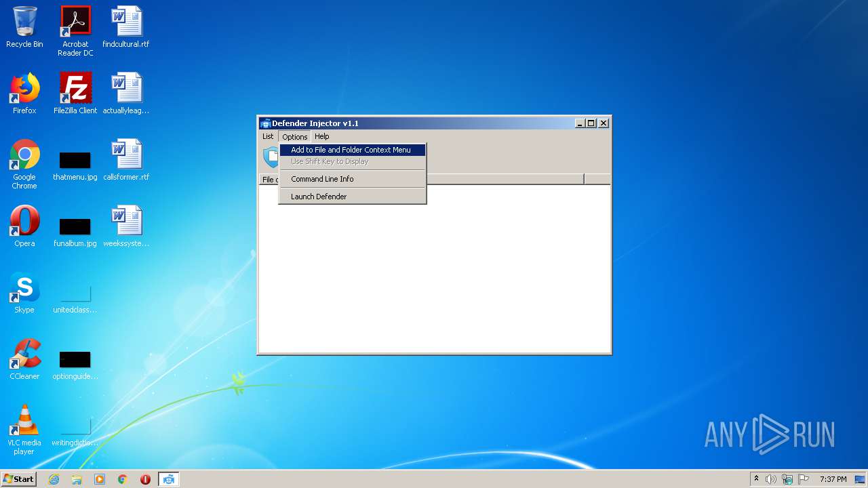
Task: Choose Launch Defender from Options menu
Action: [353, 197]
